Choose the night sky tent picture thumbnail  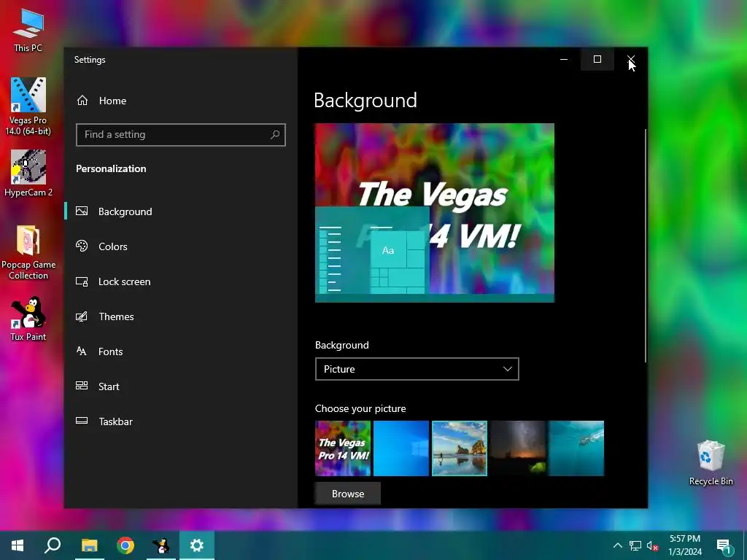pyautogui.click(x=518, y=448)
